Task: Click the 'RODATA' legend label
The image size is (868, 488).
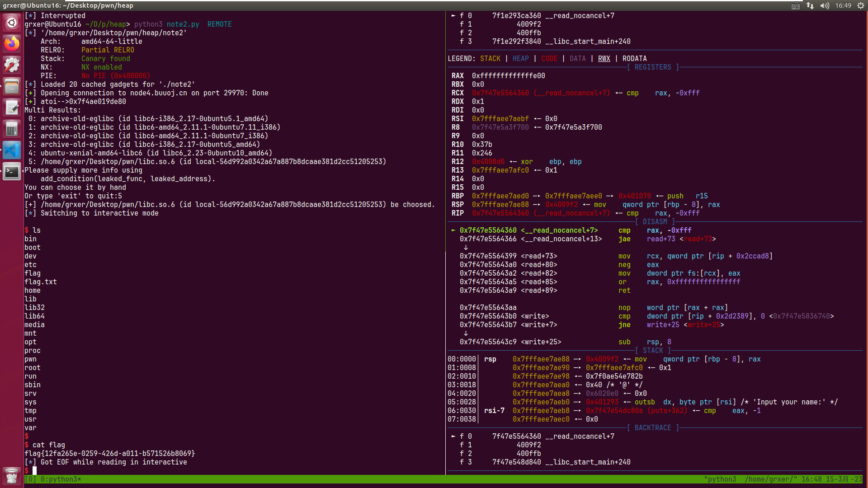Action: coord(635,58)
